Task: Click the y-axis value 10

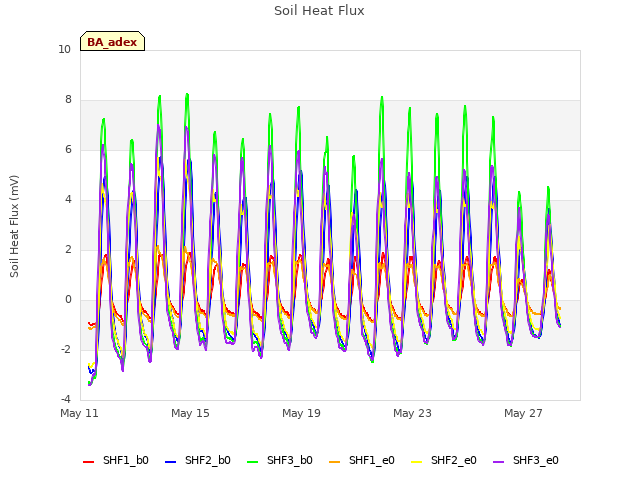Action: pos(64,50)
